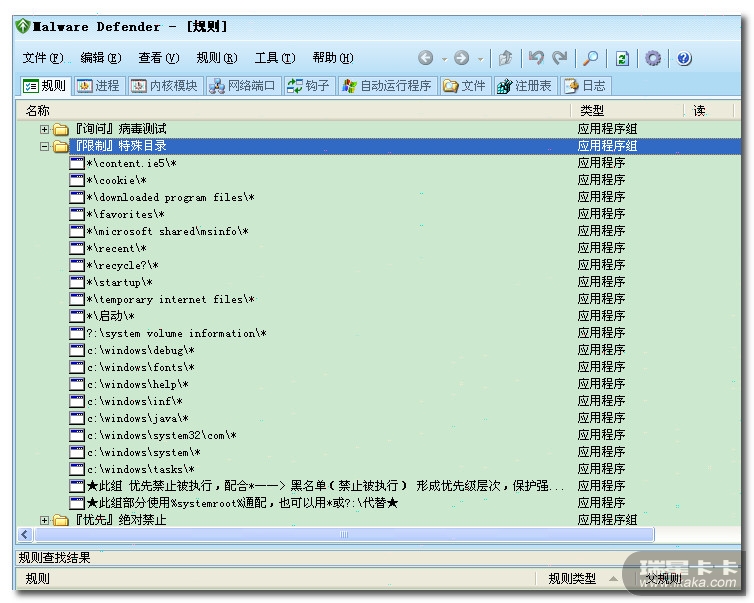Switch to the 内核模块 tab
Viewport: 754px width, 603px height.
tap(165, 86)
